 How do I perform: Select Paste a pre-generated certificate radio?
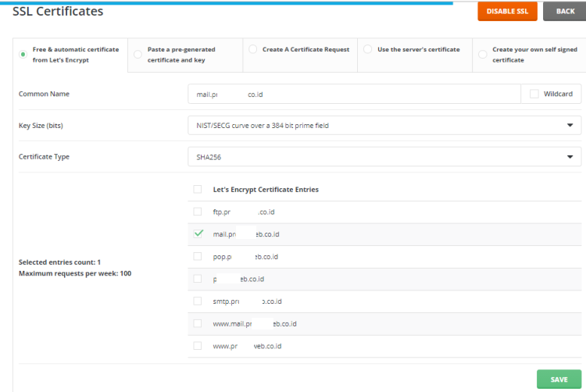click(138, 55)
